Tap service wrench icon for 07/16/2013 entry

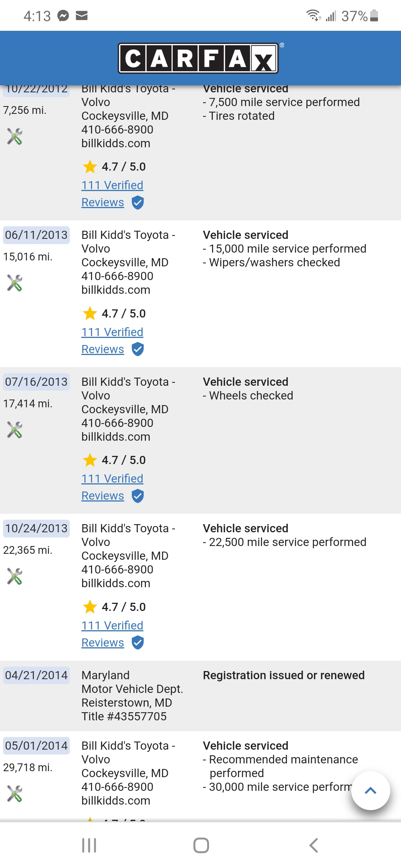pos(15,430)
